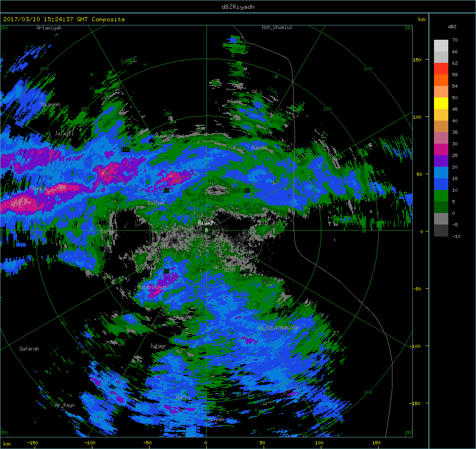Click the 150 tick on right axis
476x449 pixels.
[417, 60]
